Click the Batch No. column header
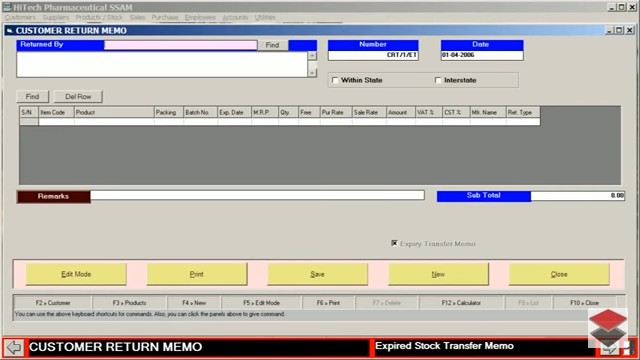 coord(200,112)
